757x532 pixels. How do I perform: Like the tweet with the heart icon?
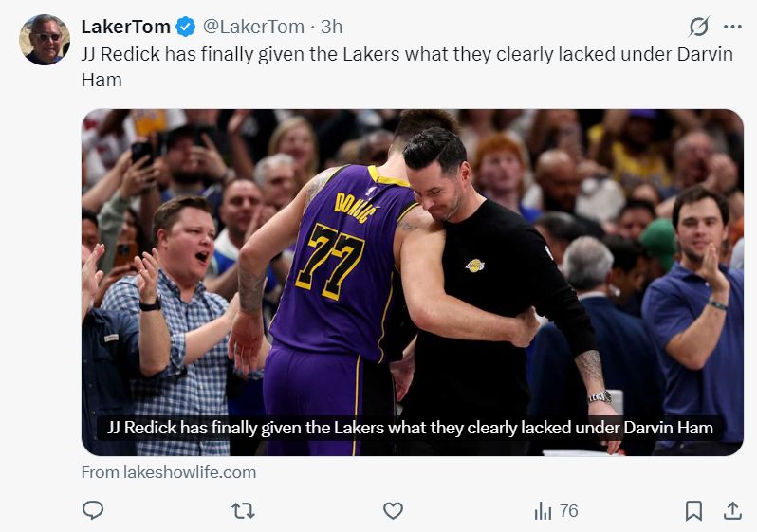393,511
